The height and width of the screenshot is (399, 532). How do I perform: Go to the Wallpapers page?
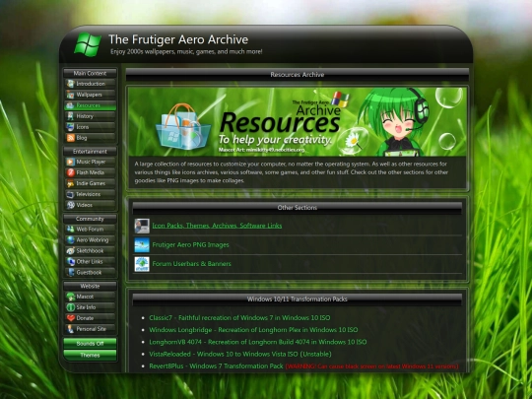(x=90, y=95)
